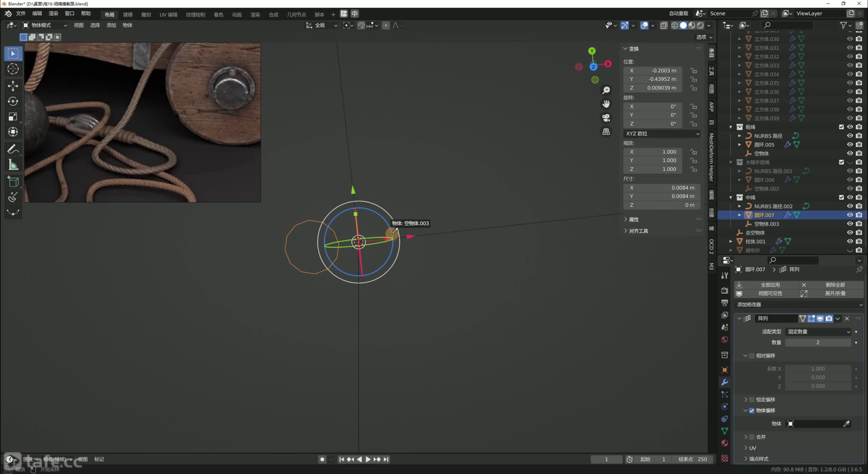Screen dimensions: 868x474
Task: Click the 全部应用 button
Action: pyautogui.click(x=766, y=285)
